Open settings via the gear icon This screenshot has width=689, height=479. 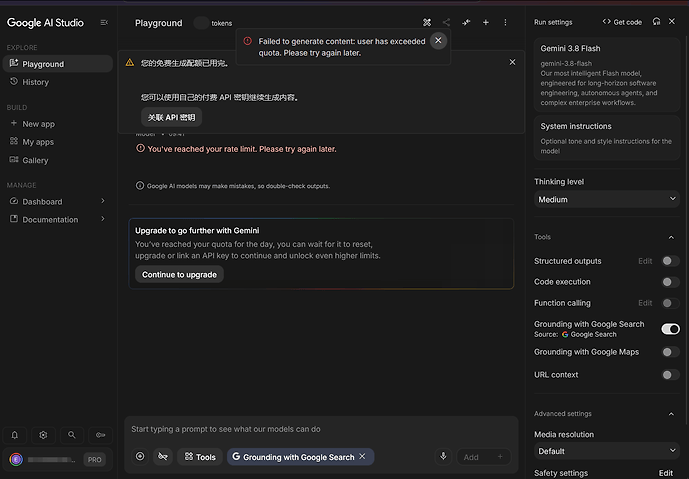43,435
